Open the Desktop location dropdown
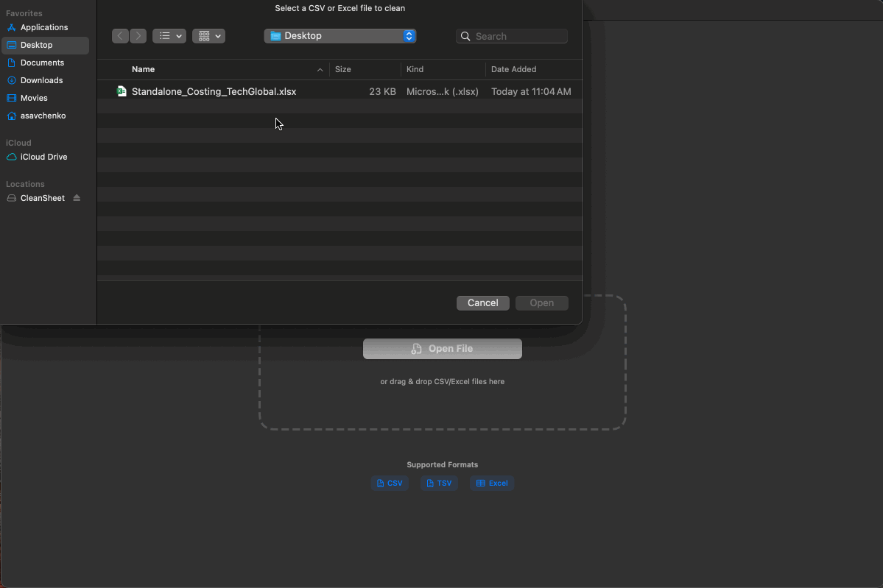The height and width of the screenshot is (588, 883). [340, 35]
